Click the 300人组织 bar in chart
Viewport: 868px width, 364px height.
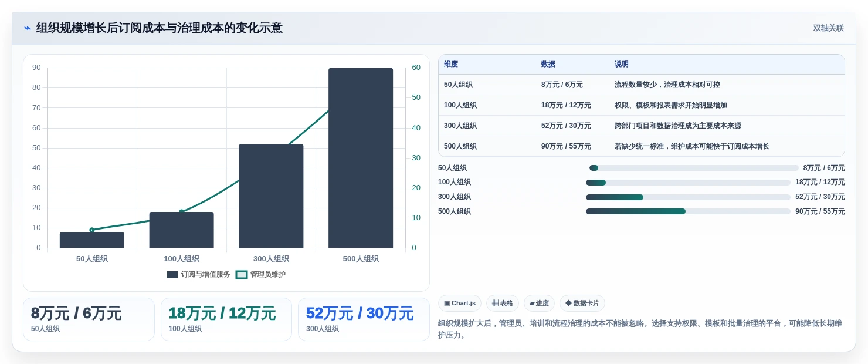(271, 196)
